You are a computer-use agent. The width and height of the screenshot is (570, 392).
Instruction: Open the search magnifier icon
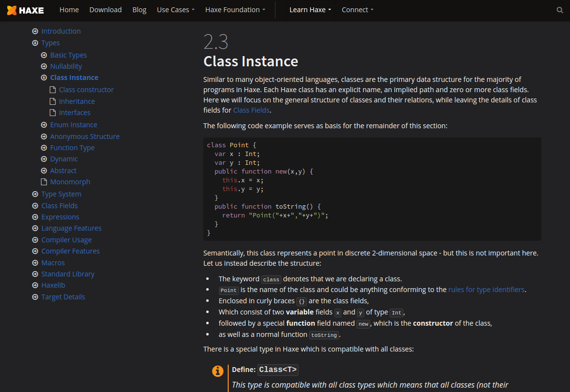pyautogui.click(x=560, y=10)
